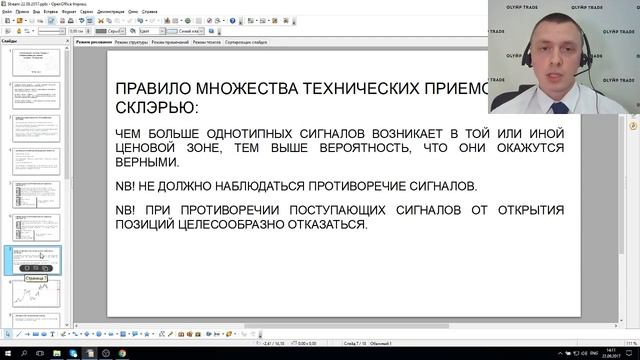Click the Area fill bucket icon
Viewport: 640px width, 360px height.
click(x=133, y=31)
